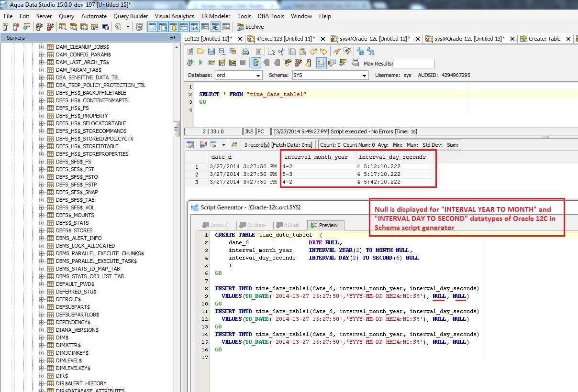Click the Print icon in editor toolbar
The image size is (578, 392).
[245, 52]
